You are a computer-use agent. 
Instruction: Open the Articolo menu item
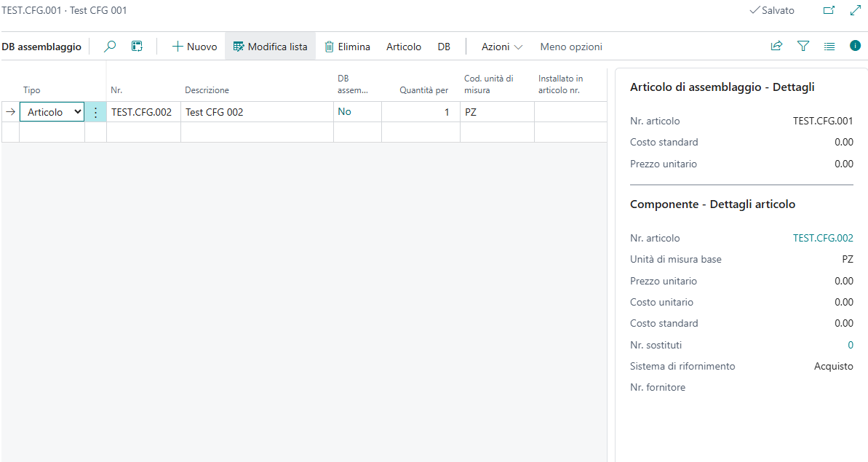point(404,47)
